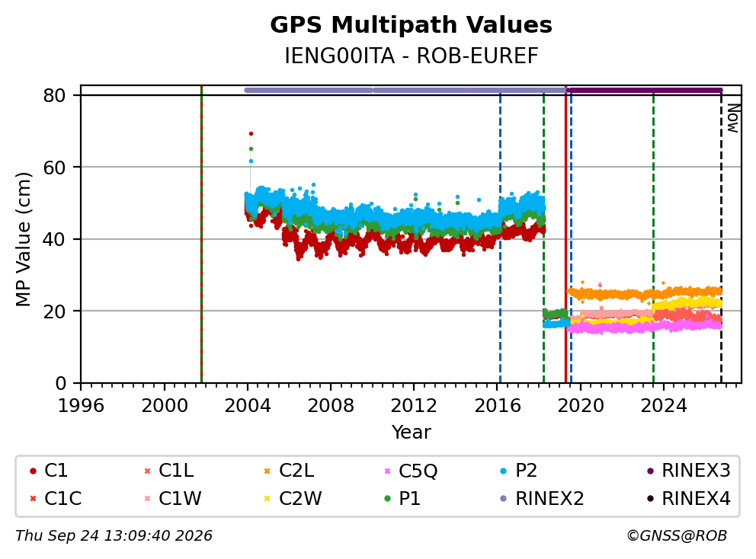Click the C1W pink legend marker
756x559 pixels.
click(148, 499)
